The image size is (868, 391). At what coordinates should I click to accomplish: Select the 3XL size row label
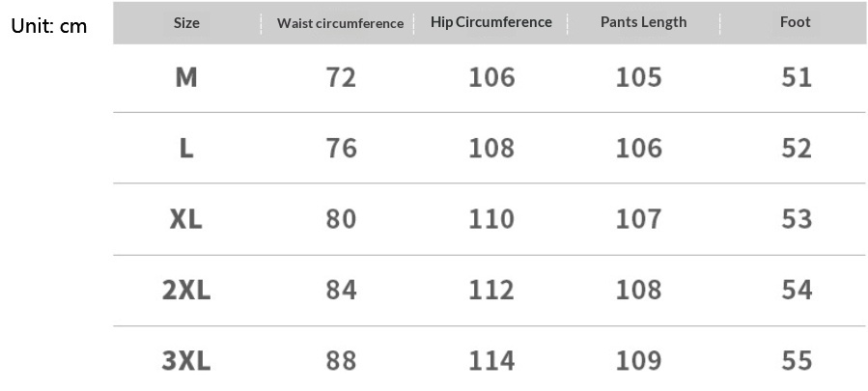186,361
